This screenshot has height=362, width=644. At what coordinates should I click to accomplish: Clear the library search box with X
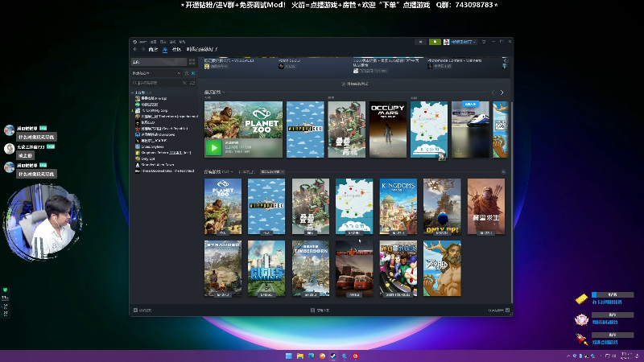point(184,83)
